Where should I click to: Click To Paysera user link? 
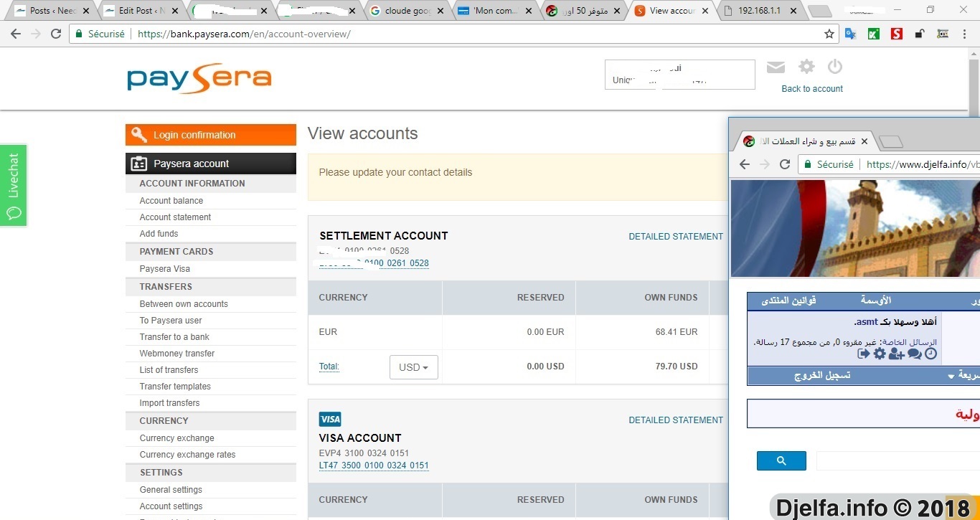pos(171,321)
